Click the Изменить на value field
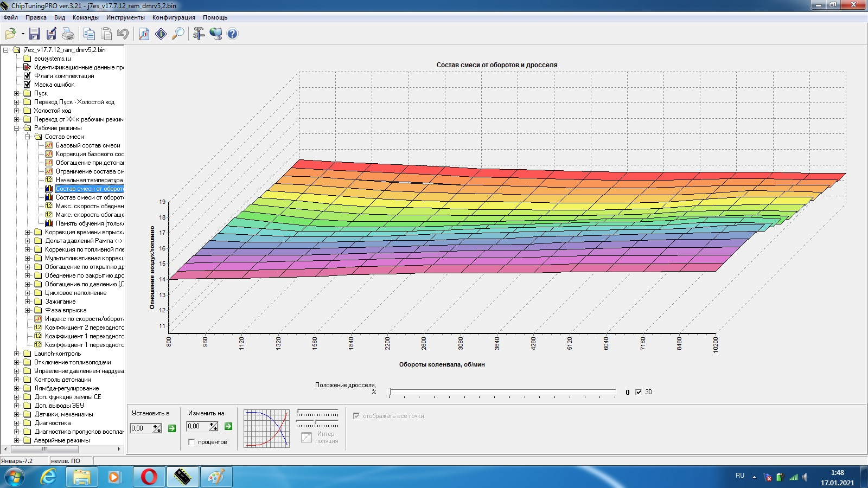868x488 pixels. click(x=197, y=426)
